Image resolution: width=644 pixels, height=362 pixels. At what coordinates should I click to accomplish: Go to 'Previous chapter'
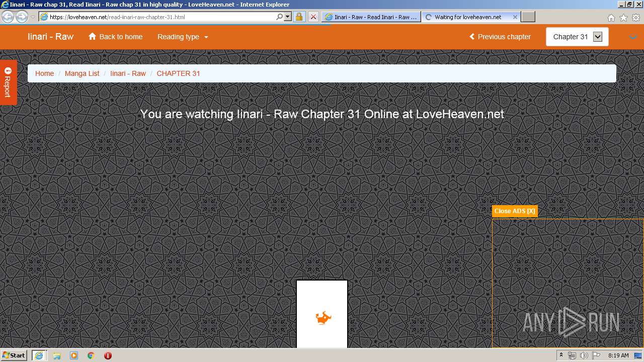click(x=500, y=37)
